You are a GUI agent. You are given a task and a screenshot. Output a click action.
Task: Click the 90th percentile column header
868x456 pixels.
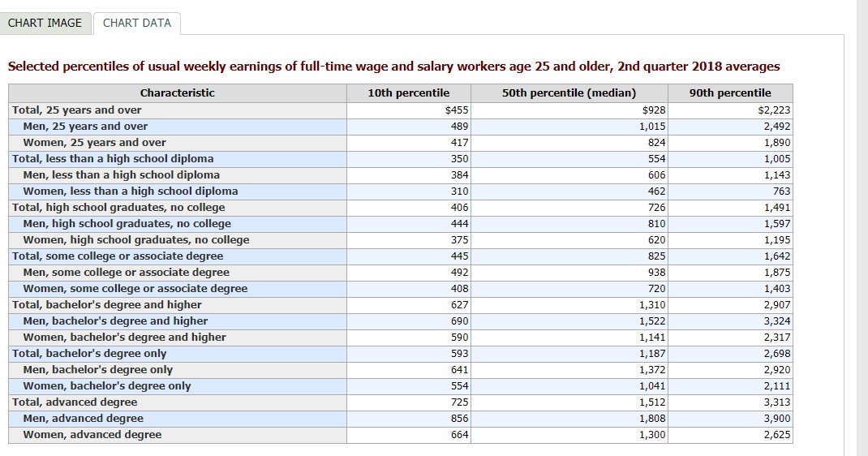(x=730, y=93)
